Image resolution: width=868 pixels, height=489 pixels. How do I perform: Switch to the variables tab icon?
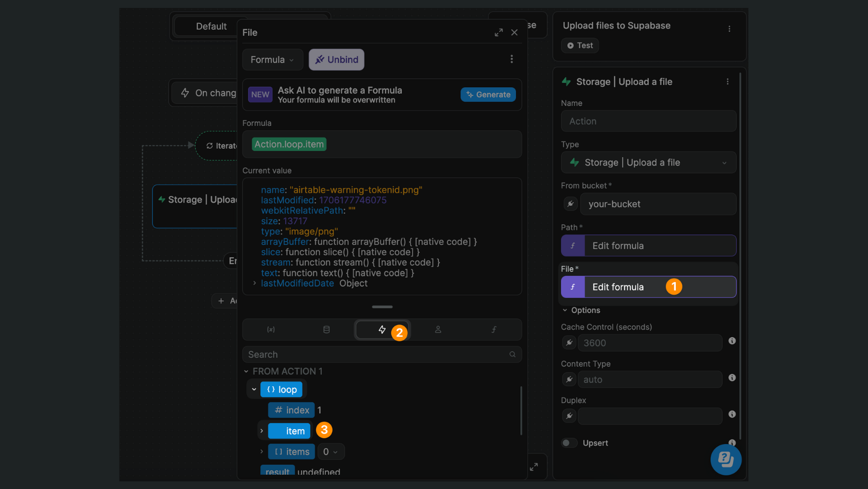(271, 330)
